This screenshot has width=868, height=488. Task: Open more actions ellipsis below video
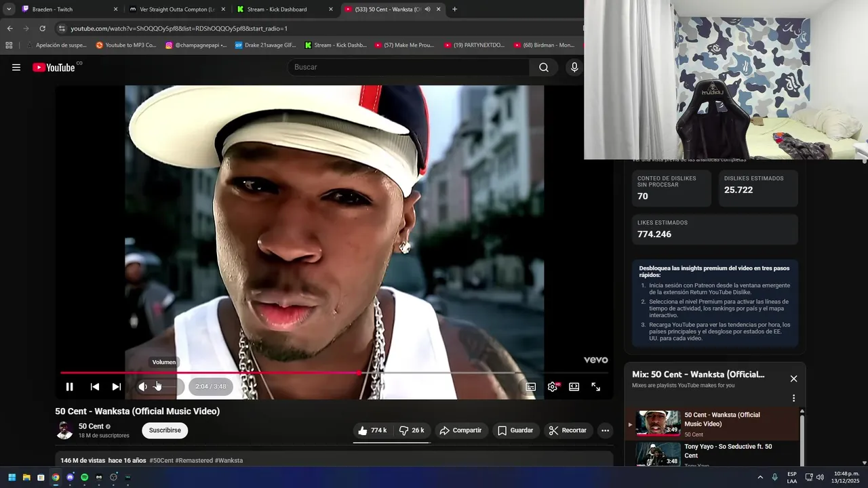(605, 430)
